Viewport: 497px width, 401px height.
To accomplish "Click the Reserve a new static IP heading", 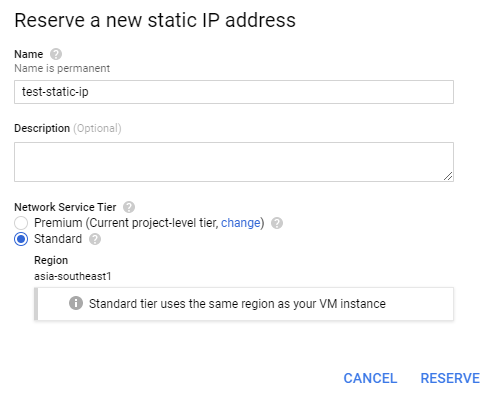I will point(155,20).
